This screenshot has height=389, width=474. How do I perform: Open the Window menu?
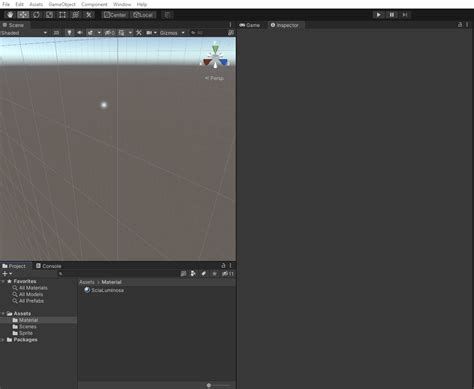(x=122, y=4)
